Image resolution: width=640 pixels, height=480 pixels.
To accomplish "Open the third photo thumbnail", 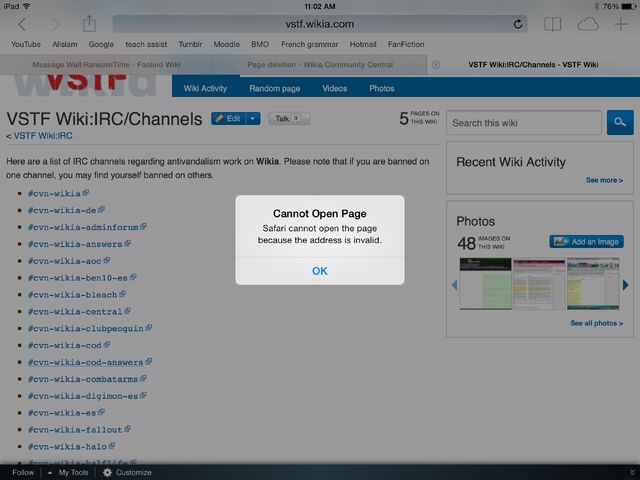I will (593, 283).
